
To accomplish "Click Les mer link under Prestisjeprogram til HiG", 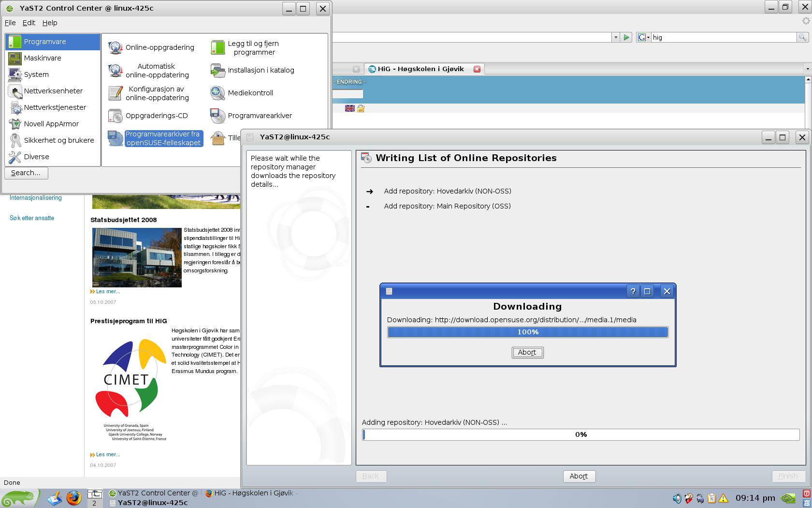I will tap(108, 454).
